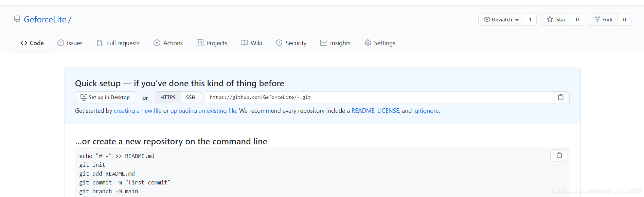View the stargazers count next to Star
Screen dimensions: 644x197
577,19
